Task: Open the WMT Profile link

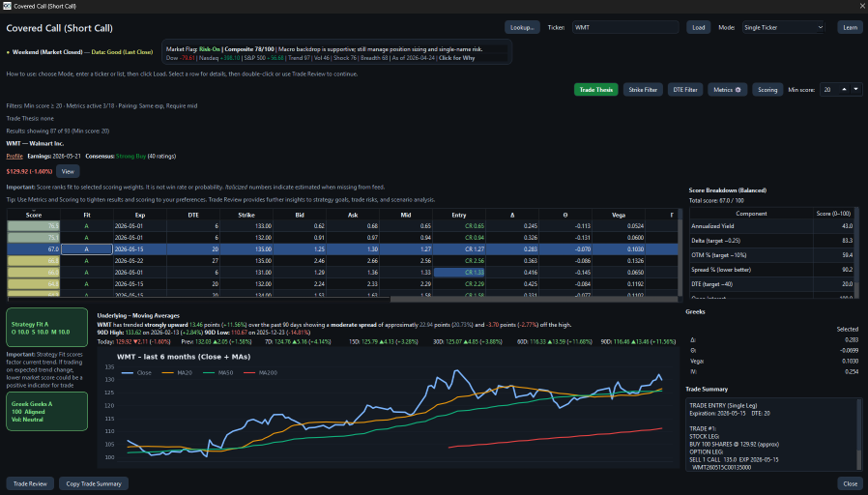Action: pos(14,157)
